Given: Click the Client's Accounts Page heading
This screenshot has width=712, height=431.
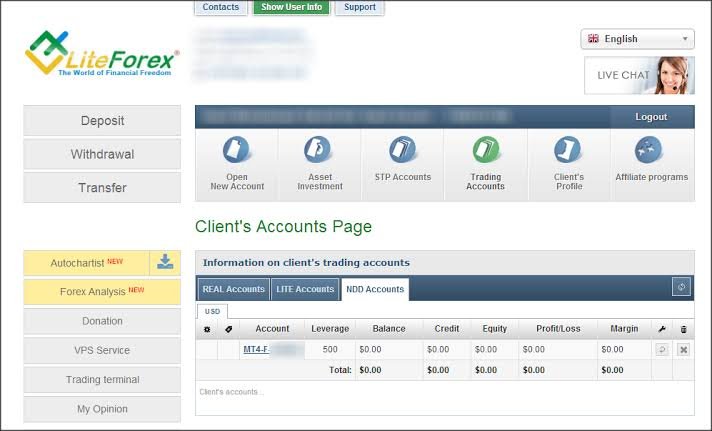Looking at the screenshot, I should pos(283,226).
